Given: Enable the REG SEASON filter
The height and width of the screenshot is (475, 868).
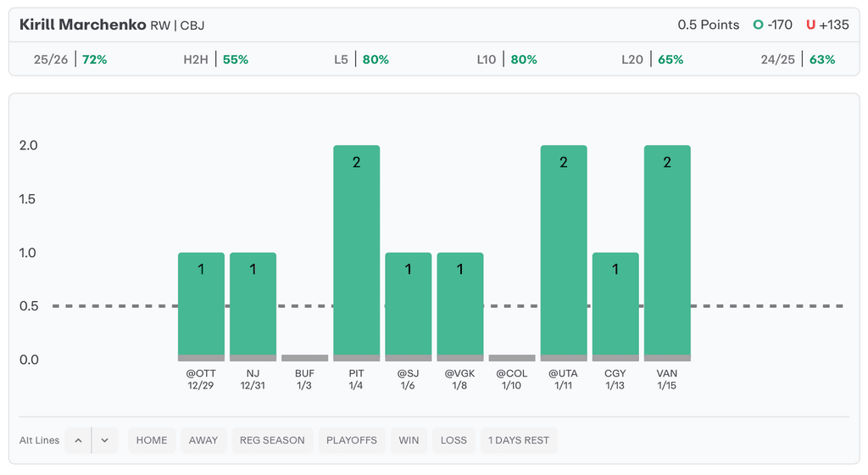Looking at the screenshot, I should tap(272, 440).
